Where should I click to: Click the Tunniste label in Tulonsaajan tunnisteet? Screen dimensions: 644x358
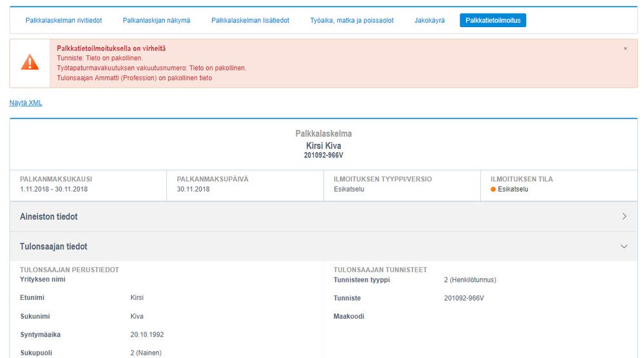click(347, 298)
